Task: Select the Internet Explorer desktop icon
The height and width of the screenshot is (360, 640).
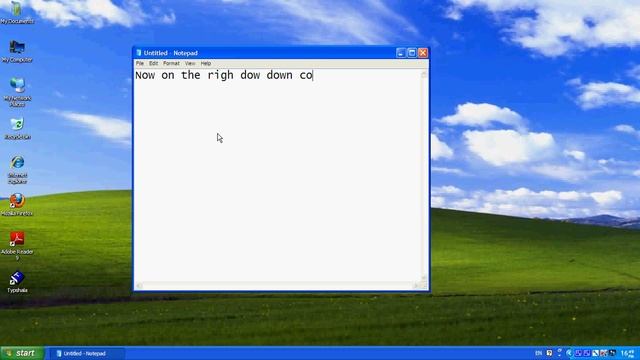Action: 17,169
